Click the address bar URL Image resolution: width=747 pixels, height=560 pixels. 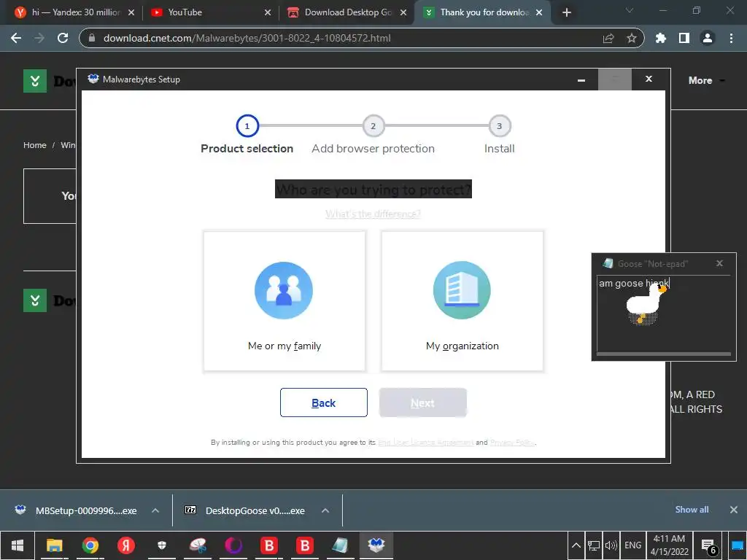(247, 38)
